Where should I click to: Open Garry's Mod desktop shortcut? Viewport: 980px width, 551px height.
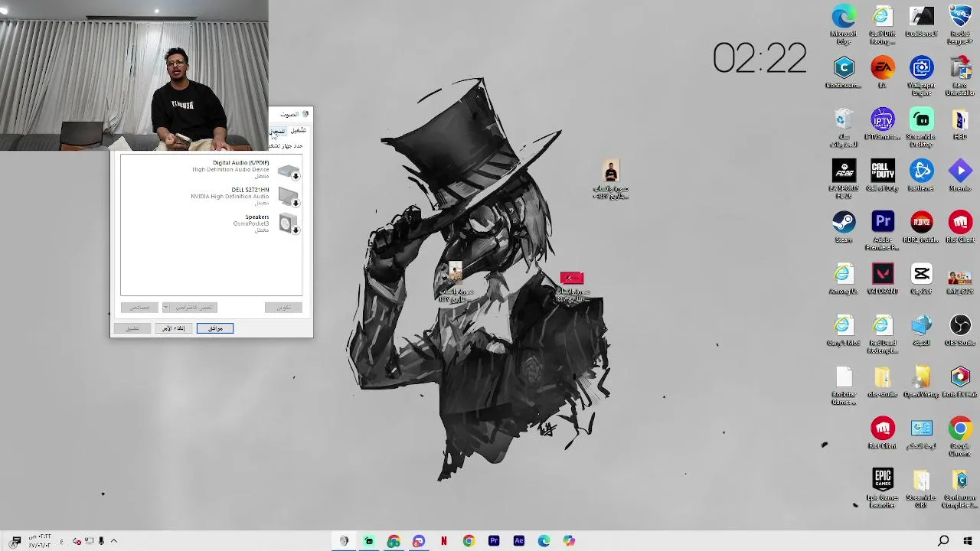tap(843, 329)
